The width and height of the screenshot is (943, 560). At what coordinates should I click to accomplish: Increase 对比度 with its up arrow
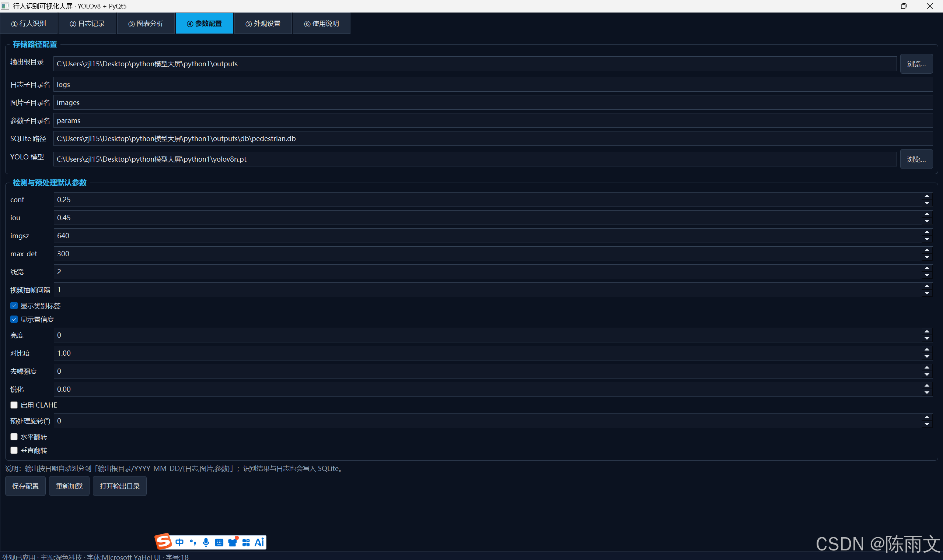tap(927, 350)
